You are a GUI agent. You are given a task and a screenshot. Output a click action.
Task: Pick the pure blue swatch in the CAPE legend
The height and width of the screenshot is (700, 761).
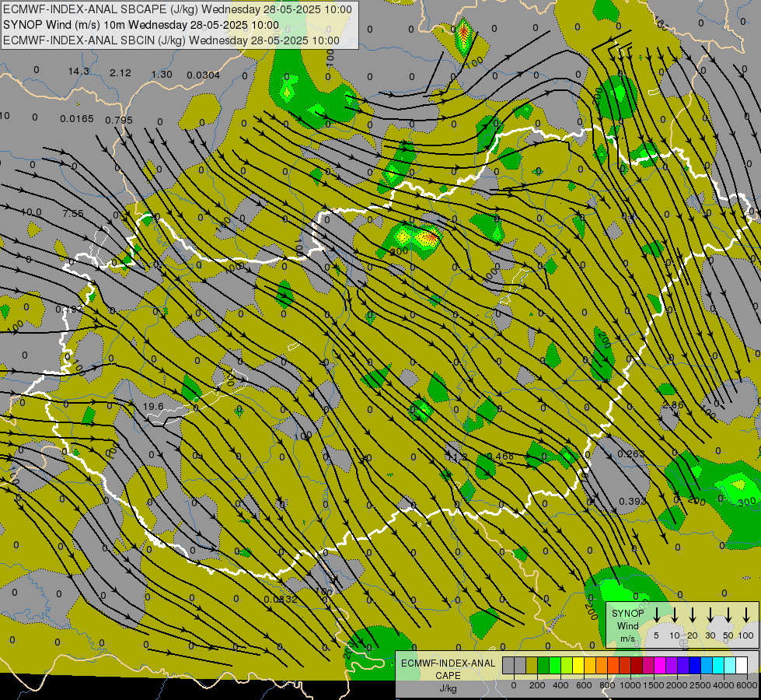click(695, 665)
